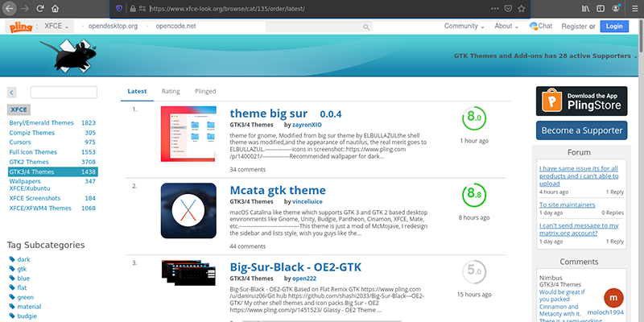
Task: Click the pling logo
Action: coord(21,27)
